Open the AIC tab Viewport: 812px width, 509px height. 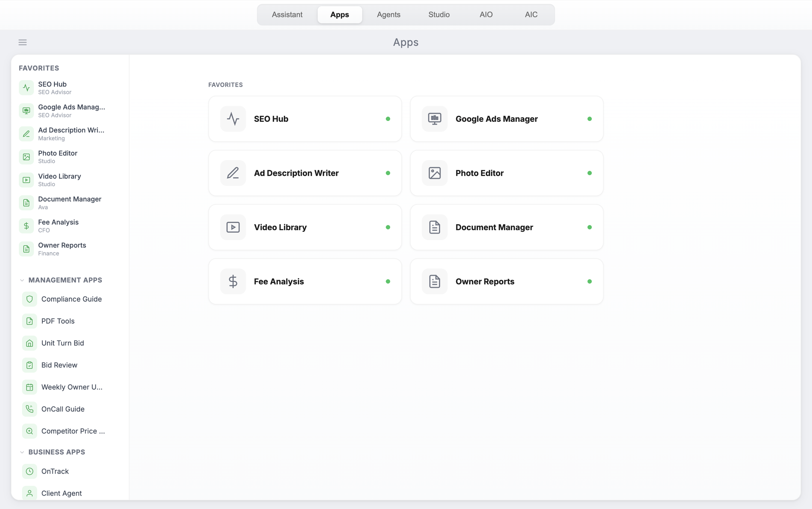point(531,15)
